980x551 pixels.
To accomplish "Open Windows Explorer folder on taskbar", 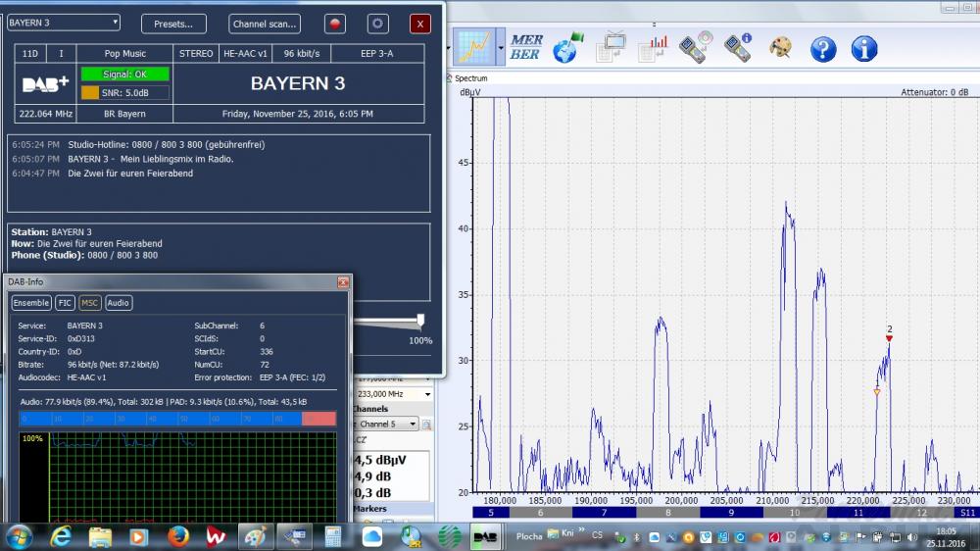I will 100,537.
